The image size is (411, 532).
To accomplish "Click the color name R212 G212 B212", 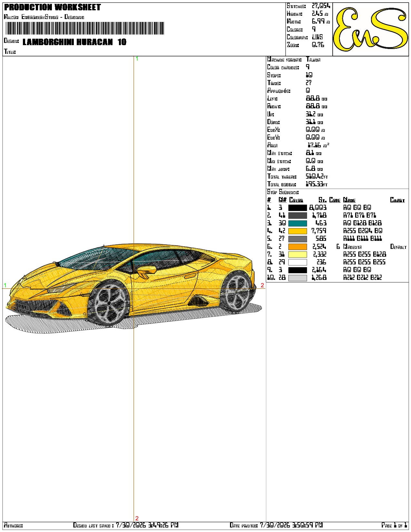I will (x=362, y=278).
